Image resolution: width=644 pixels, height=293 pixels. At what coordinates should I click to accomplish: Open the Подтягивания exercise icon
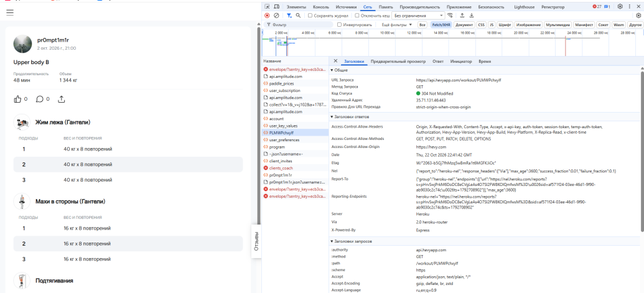point(22,281)
